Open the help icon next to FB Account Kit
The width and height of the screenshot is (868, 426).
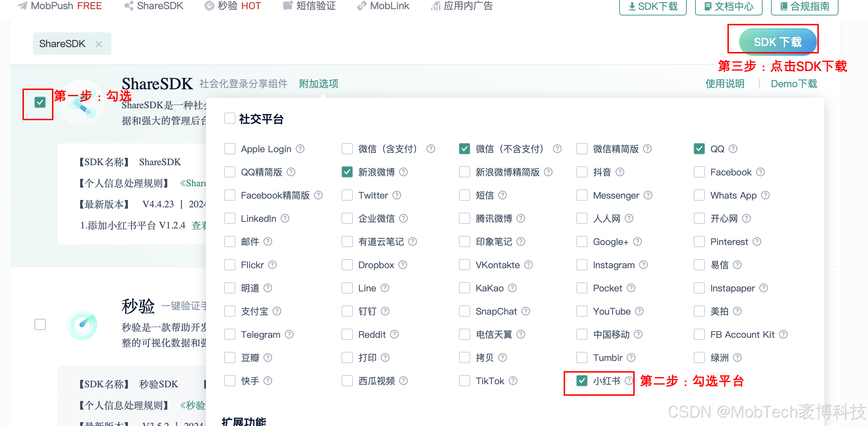coord(783,334)
